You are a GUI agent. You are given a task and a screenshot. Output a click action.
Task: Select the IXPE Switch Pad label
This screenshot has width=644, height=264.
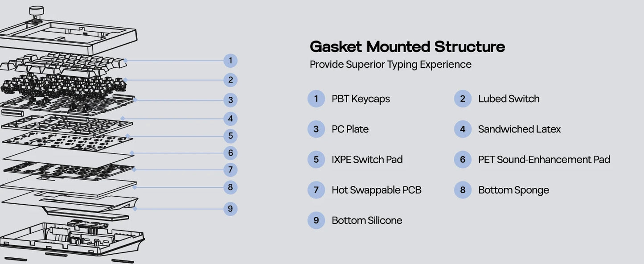pyautogui.click(x=367, y=160)
